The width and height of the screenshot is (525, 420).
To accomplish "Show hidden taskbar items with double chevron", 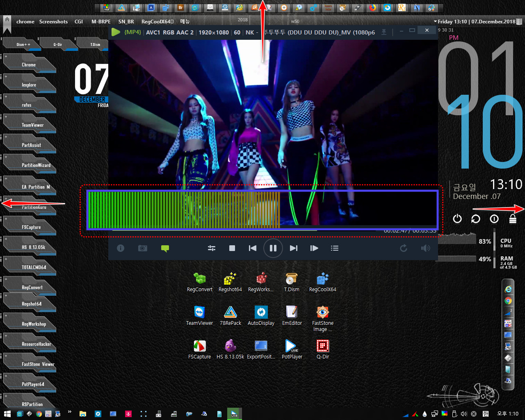I will coord(70,412).
